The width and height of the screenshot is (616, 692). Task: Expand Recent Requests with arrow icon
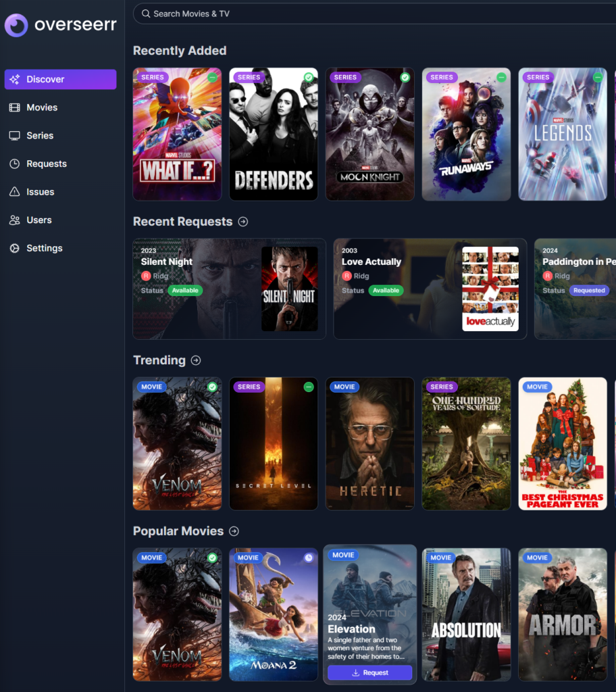(243, 222)
